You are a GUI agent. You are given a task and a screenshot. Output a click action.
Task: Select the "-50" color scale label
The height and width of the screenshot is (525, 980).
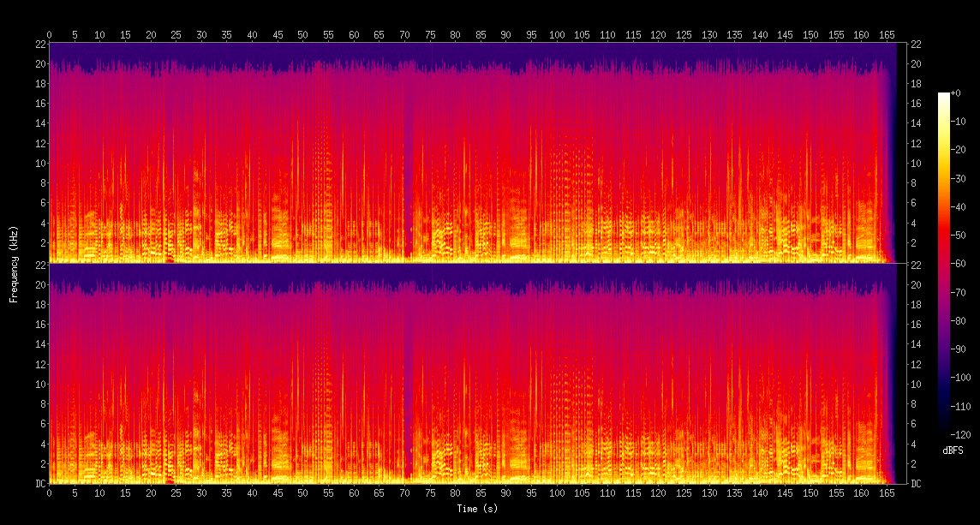tap(958, 235)
